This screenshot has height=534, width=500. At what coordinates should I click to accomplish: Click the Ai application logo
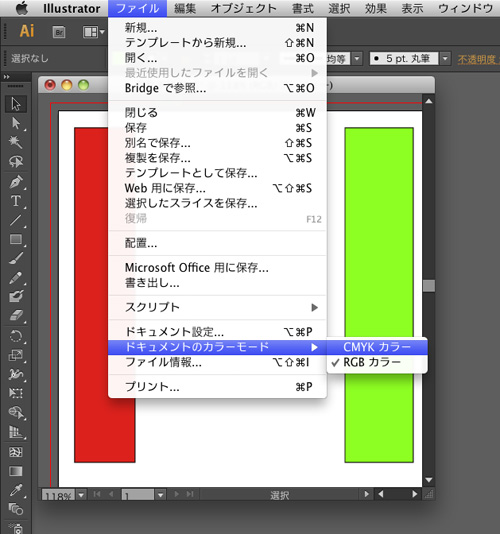(27, 31)
